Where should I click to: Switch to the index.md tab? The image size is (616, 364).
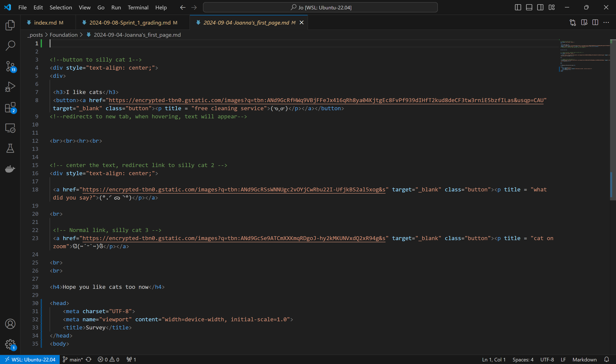point(48,23)
